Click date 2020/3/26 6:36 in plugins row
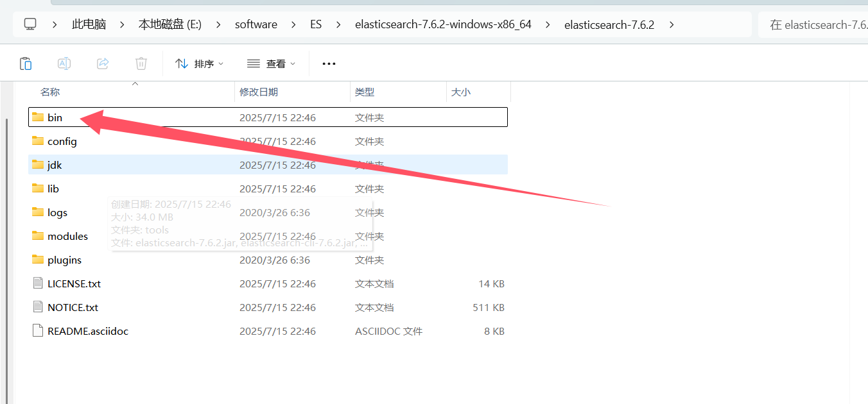 (x=275, y=260)
